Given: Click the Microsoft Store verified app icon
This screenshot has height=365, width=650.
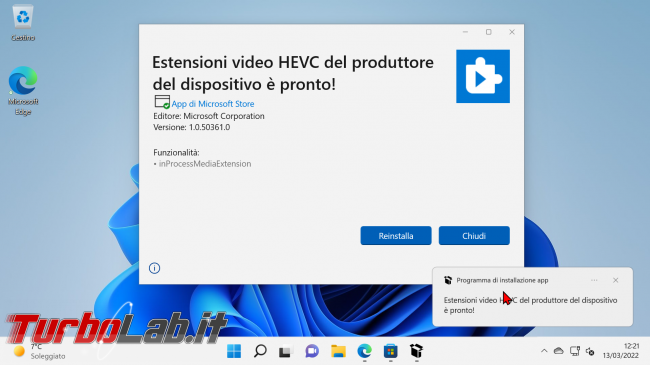Looking at the screenshot, I should coord(162,102).
